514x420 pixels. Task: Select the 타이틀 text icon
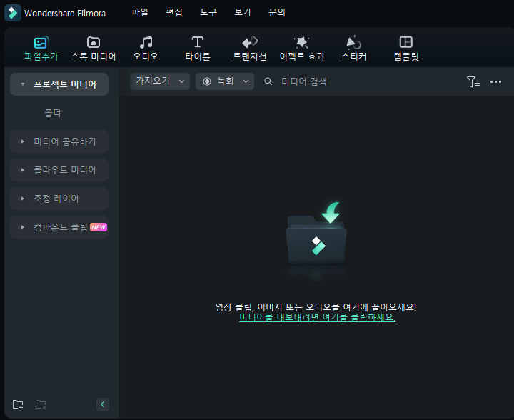click(x=198, y=42)
